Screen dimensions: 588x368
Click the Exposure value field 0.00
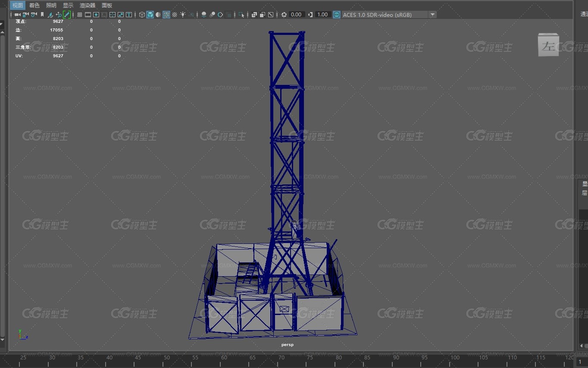coord(297,15)
